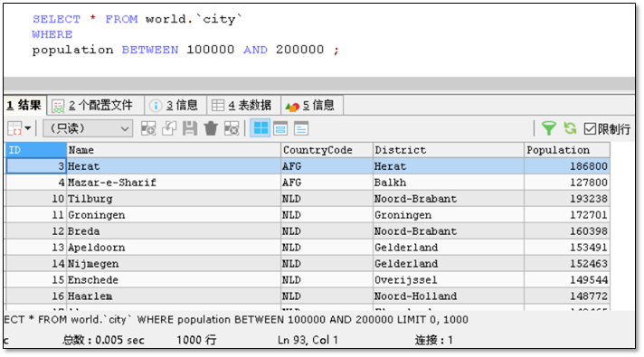Click the table icon on 4 表数据 tab
The image size is (644, 357).
click(218, 106)
